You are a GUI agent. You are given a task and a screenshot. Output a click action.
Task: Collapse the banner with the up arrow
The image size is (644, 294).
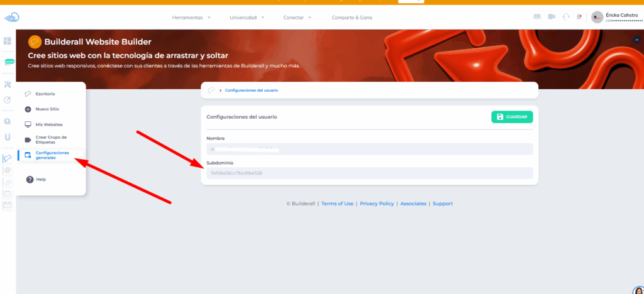coord(636,39)
